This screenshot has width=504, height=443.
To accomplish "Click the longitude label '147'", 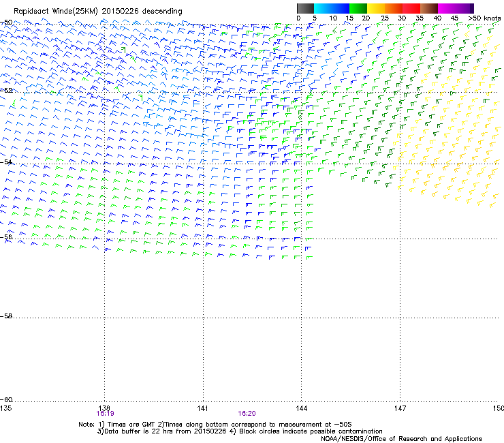I will click(x=400, y=408).
